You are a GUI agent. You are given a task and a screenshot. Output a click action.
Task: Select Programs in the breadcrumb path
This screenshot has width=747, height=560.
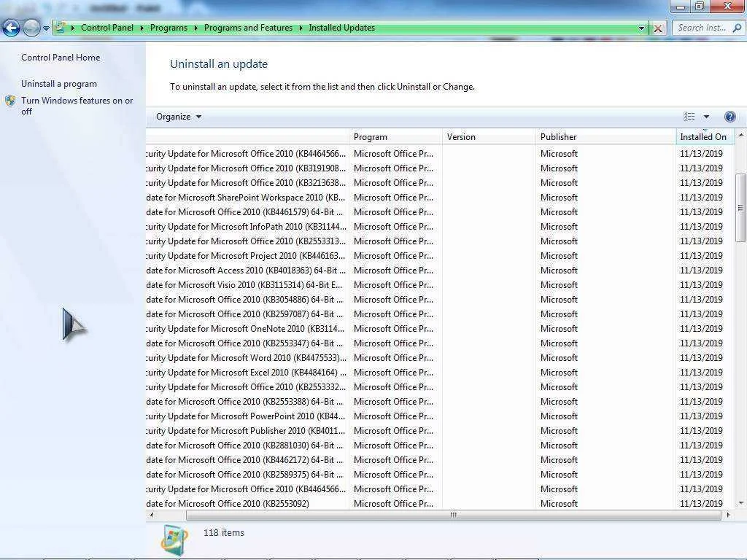pyautogui.click(x=169, y=28)
